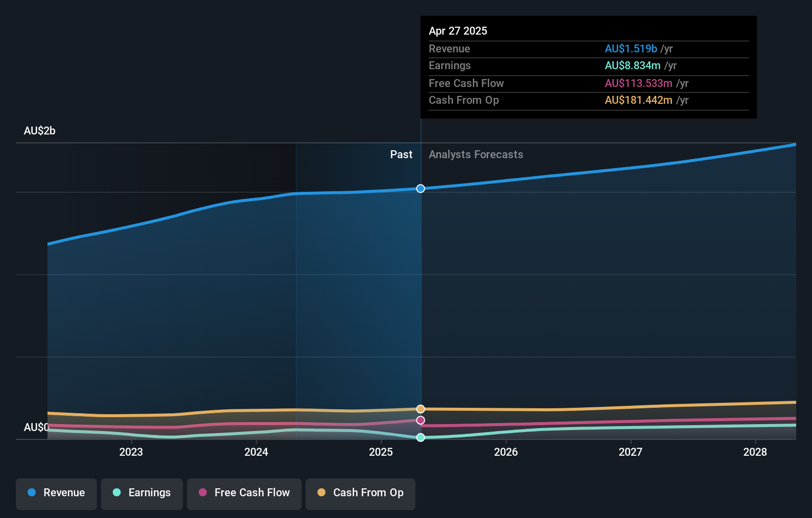The image size is (812, 518).
Task: Expand the Cash From Op row in tooltip
Action: point(464,100)
